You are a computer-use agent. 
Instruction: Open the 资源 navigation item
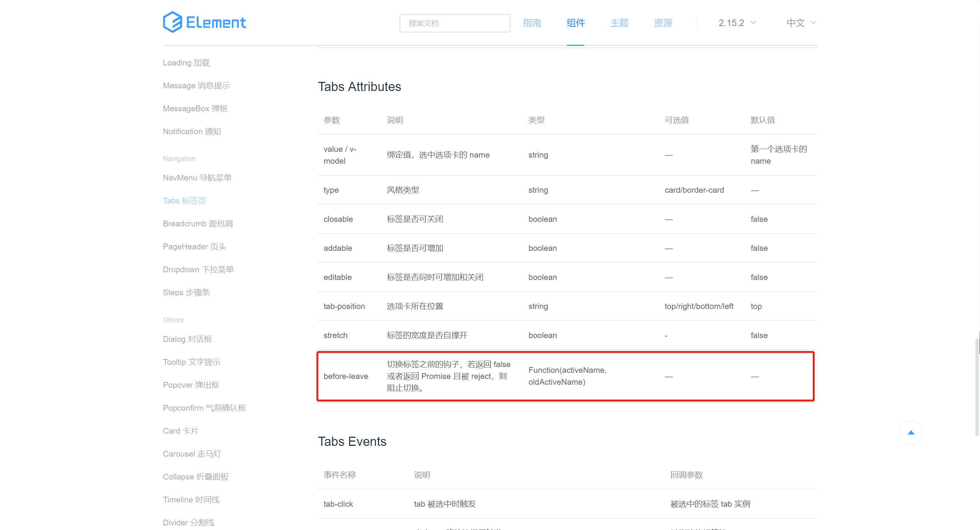[x=663, y=23]
